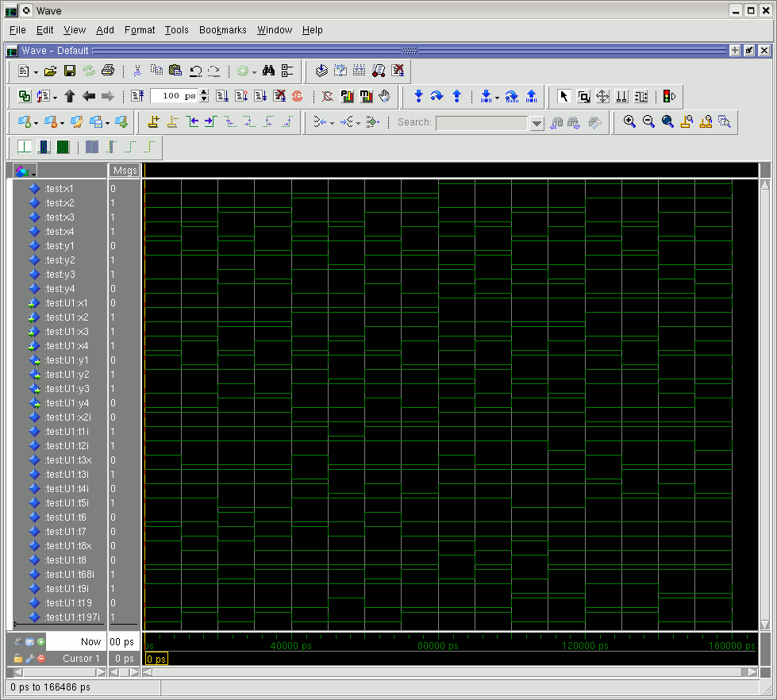Click the Open file folder icon
This screenshot has width=777, height=700.
[x=50, y=71]
